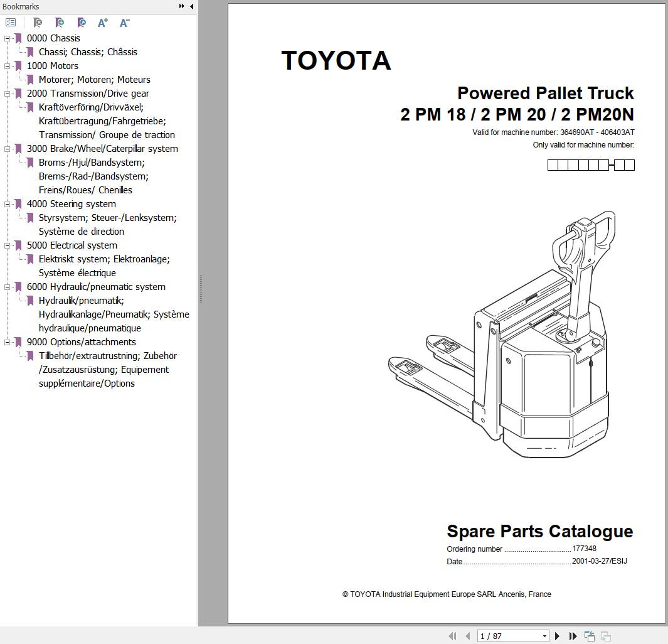The width and height of the screenshot is (668, 644).
Task: Click the page number field showing 1 / 87
Action: pos(508,636)
